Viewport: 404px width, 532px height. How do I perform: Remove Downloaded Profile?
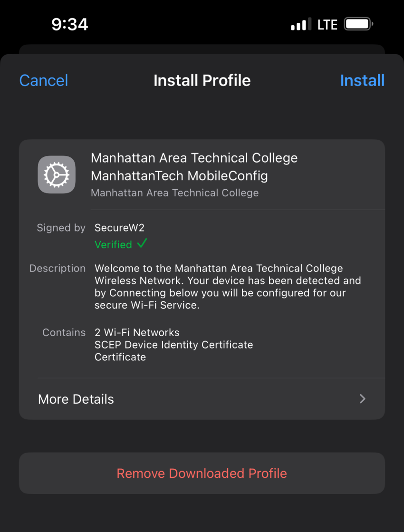point(202,473)
